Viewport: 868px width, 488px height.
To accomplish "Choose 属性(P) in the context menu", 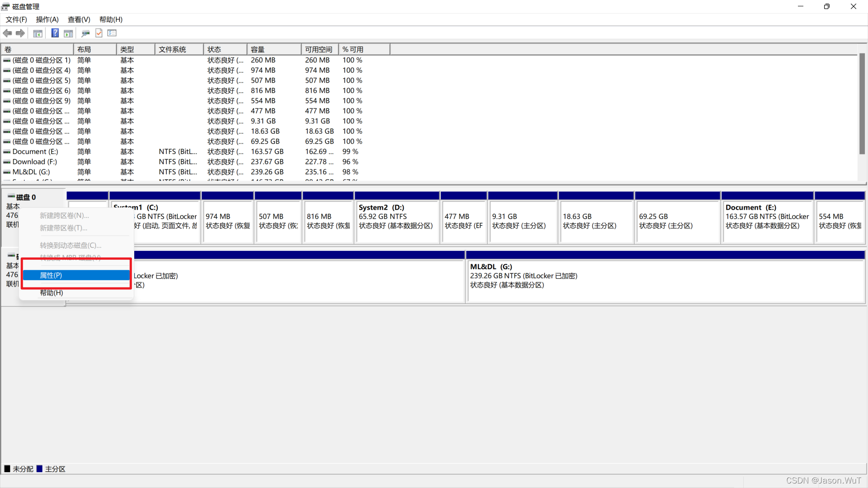I will pos(76,275).
